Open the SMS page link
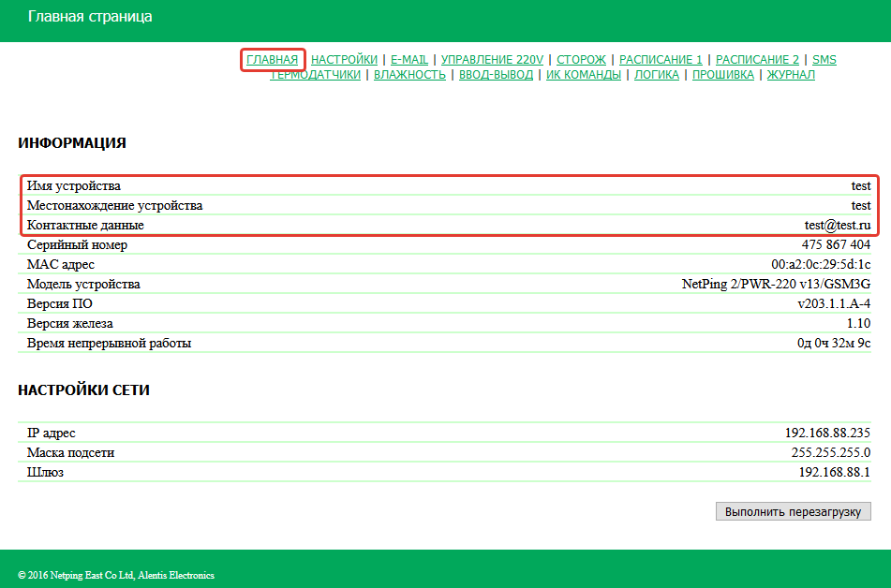Image resolution: width=891 pixels, height=588 pixels. (x=824, y=60)
